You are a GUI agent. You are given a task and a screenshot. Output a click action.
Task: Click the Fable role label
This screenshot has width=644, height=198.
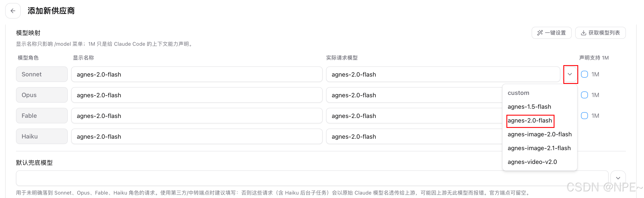point(42,116)
